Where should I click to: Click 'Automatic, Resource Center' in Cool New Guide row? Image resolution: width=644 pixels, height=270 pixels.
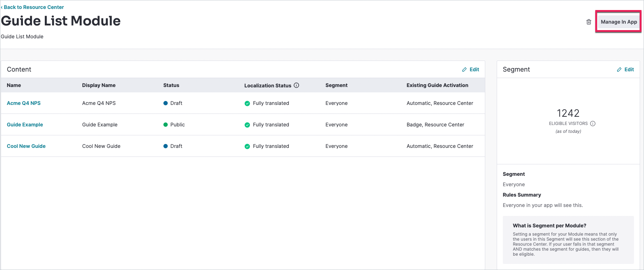pyautogui.click(x=440, y=146)
